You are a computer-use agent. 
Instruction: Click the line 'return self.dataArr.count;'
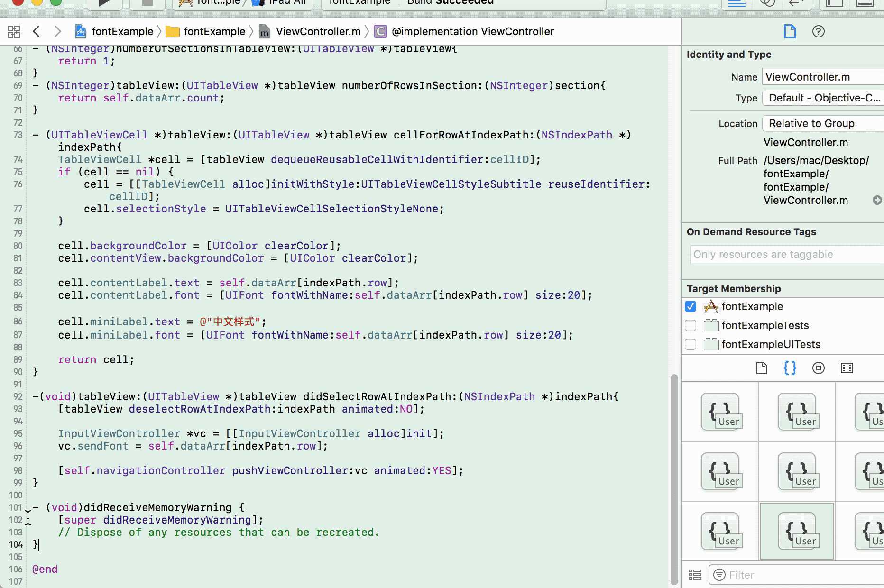pyautogui.click(x=141, y=98)
